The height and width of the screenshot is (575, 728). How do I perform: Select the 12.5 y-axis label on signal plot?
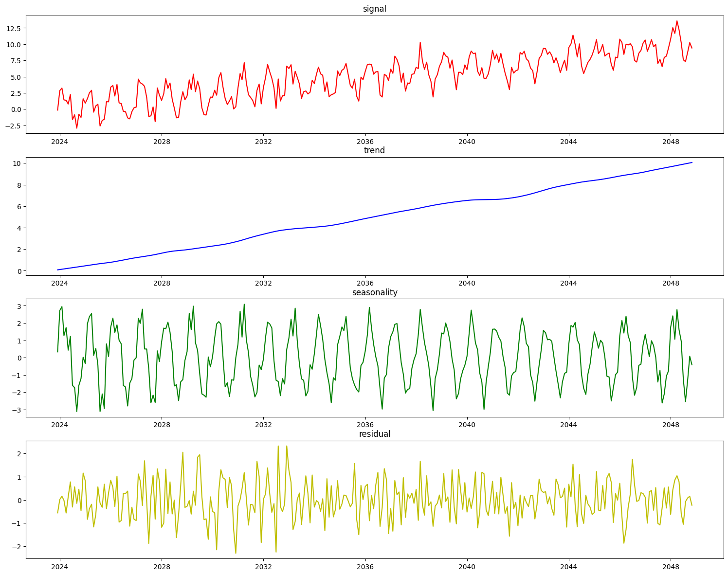[x=13, y=28]
